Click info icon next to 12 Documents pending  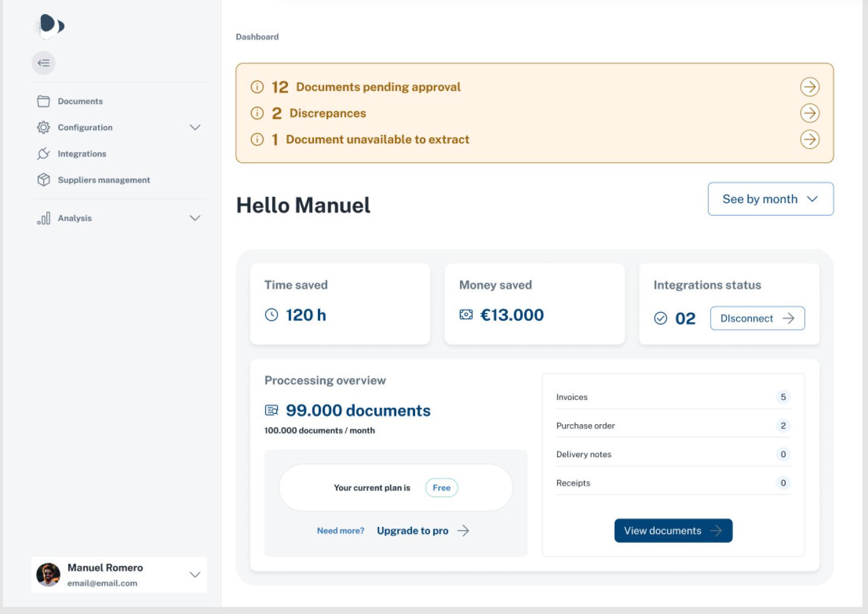coord(257,87)
